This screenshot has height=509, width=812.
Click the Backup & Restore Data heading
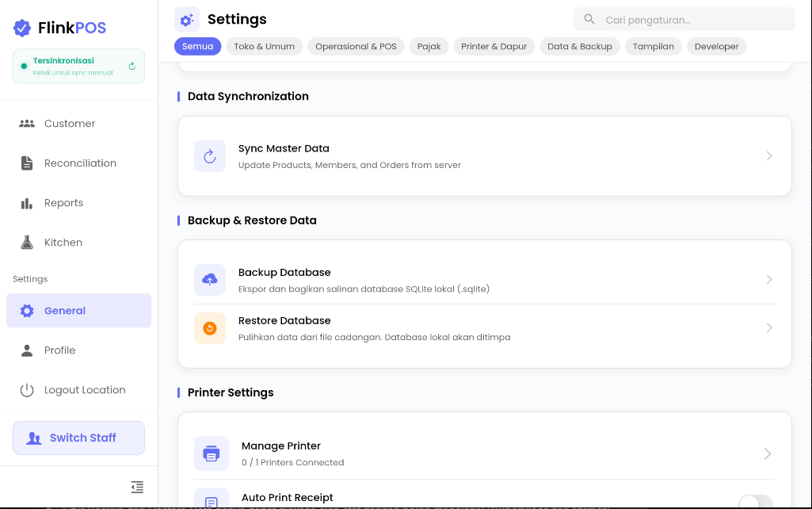(x=252, y=221)
